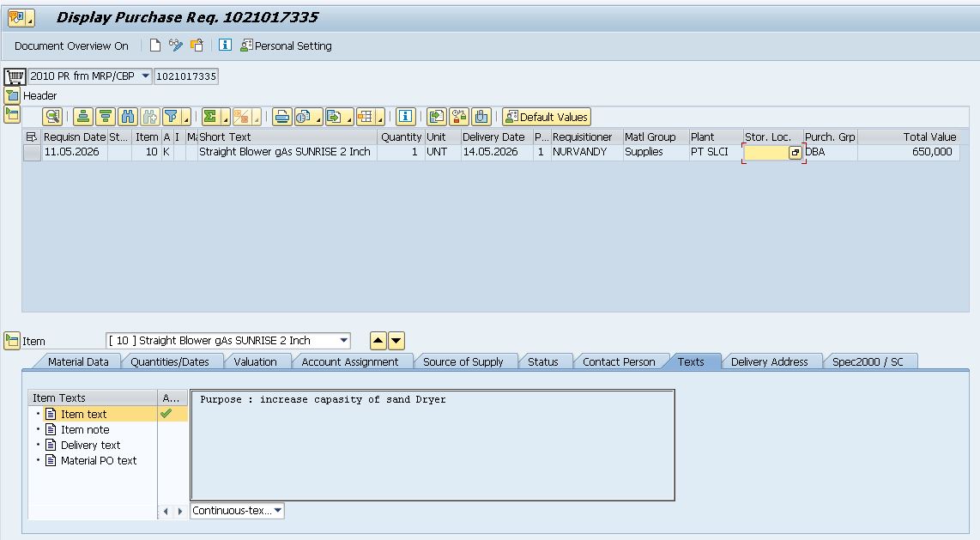Collapse the Header section toggle
Viewport: 980px width, 540px height.
tap(12, 95)
